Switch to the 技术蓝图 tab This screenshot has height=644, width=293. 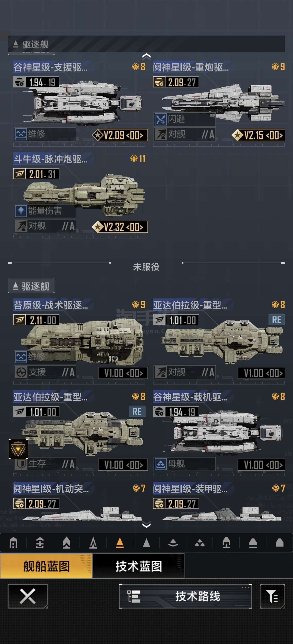pos(139,566)
